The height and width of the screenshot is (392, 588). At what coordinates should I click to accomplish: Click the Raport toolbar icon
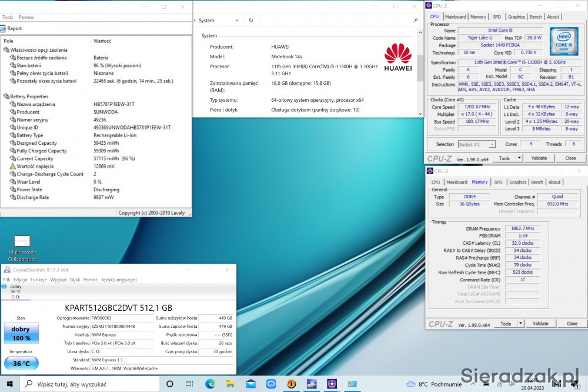pos(3,28)
